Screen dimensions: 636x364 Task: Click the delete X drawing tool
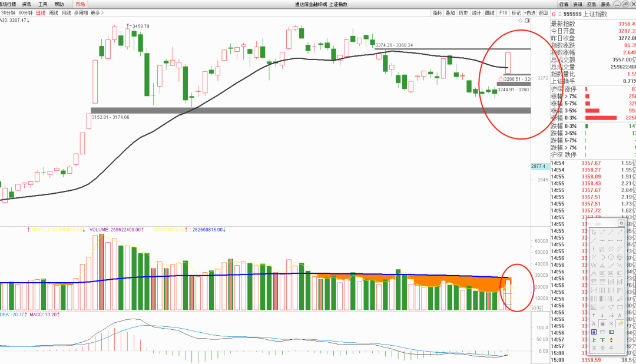611,323
